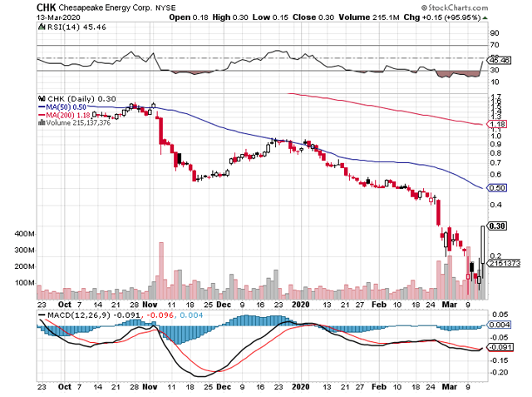This screenshot has height=397, width=532.
Task: Click Nov on the price chart date axis
Action: click(150, 305)
